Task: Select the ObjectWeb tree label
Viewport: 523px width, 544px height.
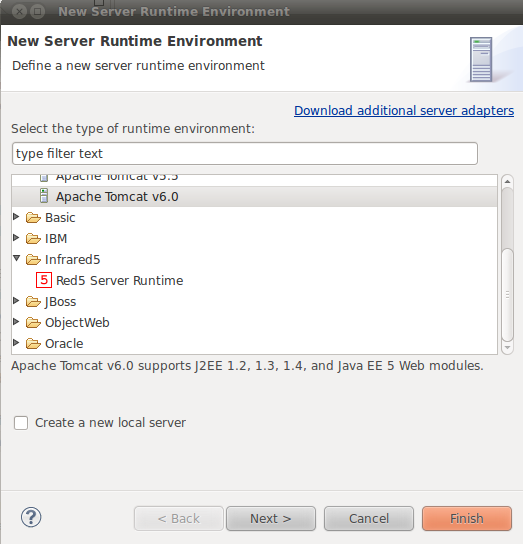Action: coord(77,323)
